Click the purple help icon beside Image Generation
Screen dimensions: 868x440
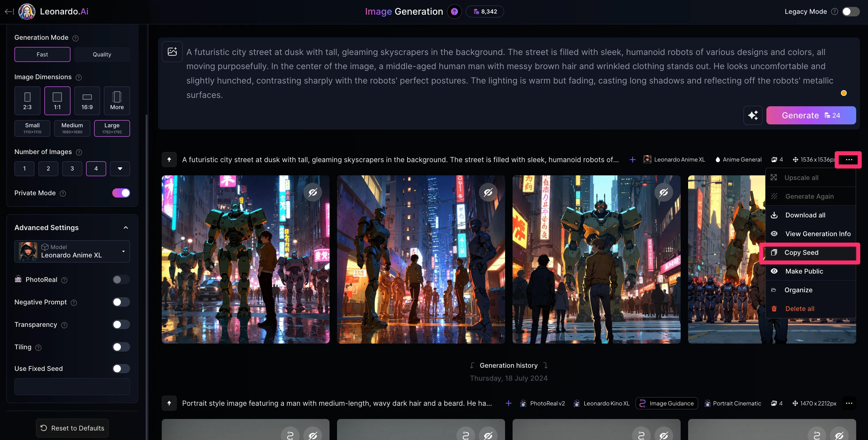pos(454,12)
